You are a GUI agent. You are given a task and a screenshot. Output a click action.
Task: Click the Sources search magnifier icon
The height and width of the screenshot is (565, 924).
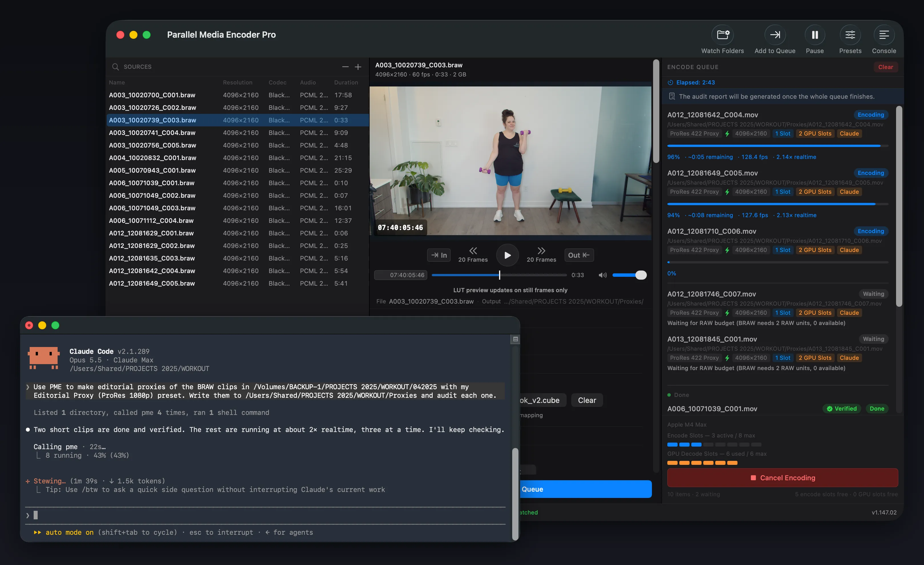point(116,67)
